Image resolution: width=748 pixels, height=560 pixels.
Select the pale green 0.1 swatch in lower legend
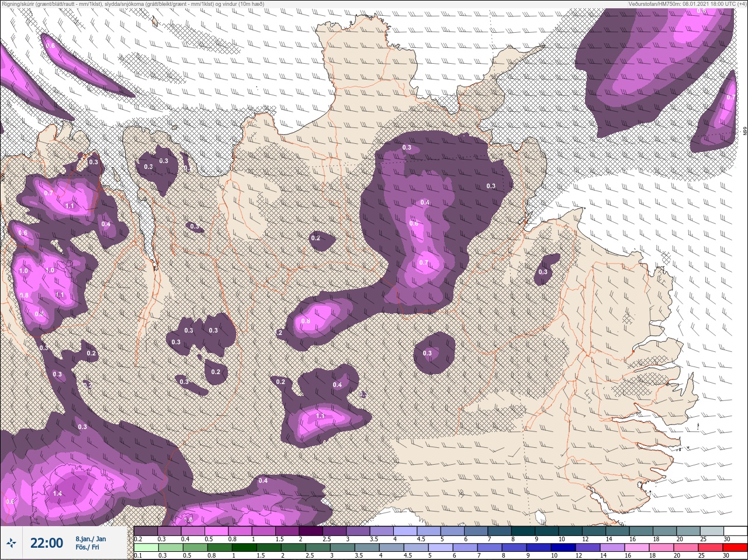click(146, 547)
